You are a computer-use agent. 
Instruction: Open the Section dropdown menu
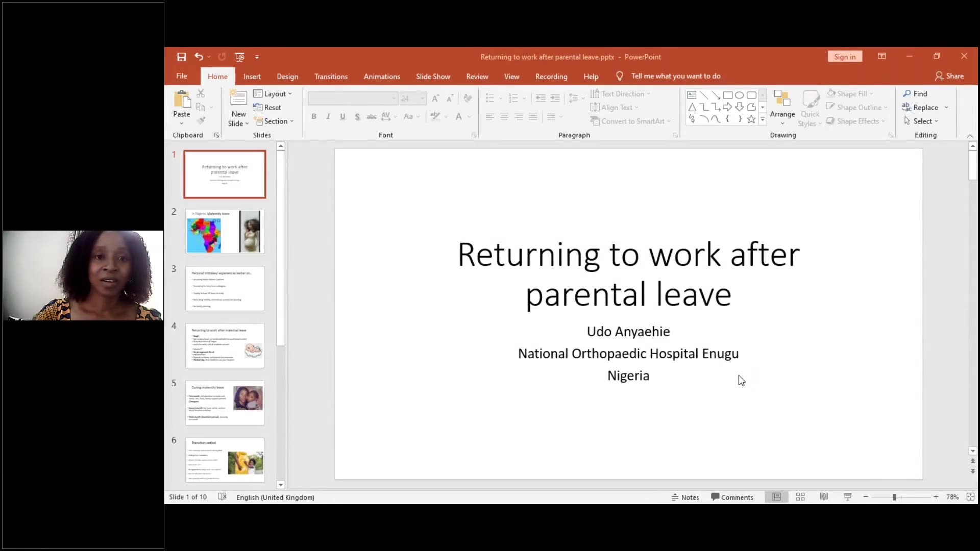[x=275, y=121]
